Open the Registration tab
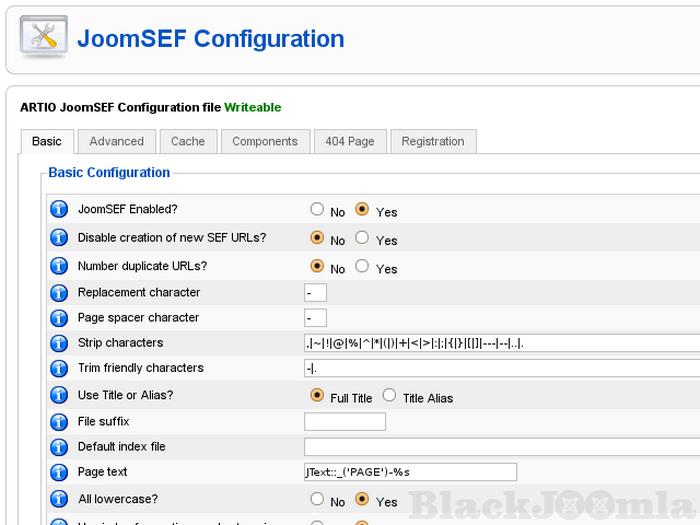Screen dimensions: 700x525 click(x=433, y=142)
